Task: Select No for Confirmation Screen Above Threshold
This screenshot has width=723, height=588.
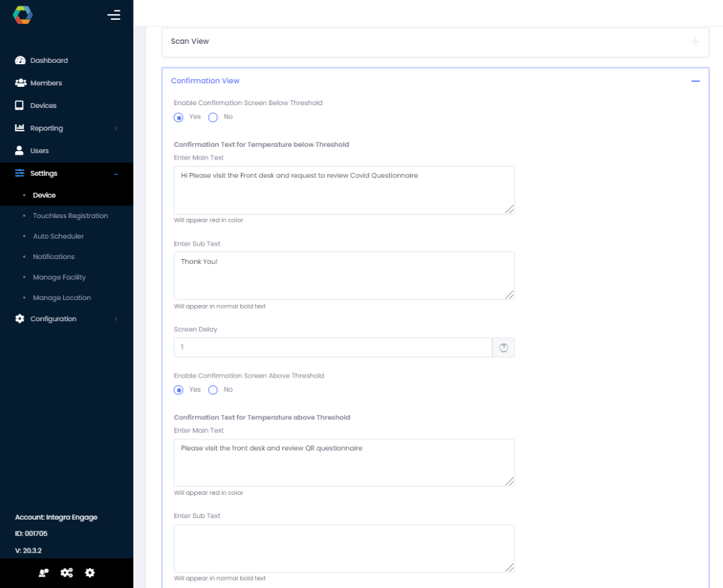Action: [213, 390]
